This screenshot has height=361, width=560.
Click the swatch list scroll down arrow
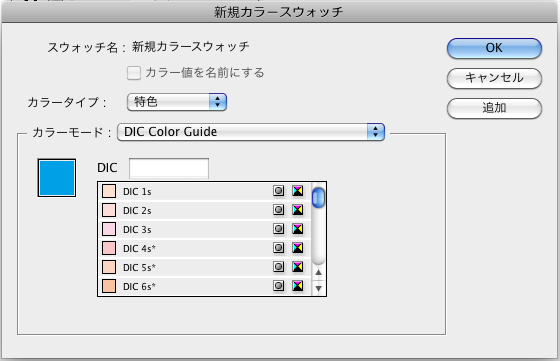coord(318,288)
